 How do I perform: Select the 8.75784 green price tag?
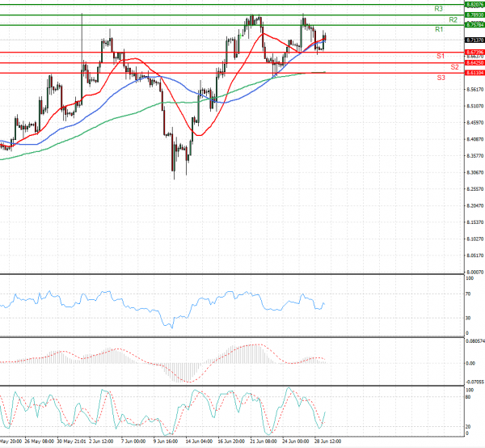[474, 25]
